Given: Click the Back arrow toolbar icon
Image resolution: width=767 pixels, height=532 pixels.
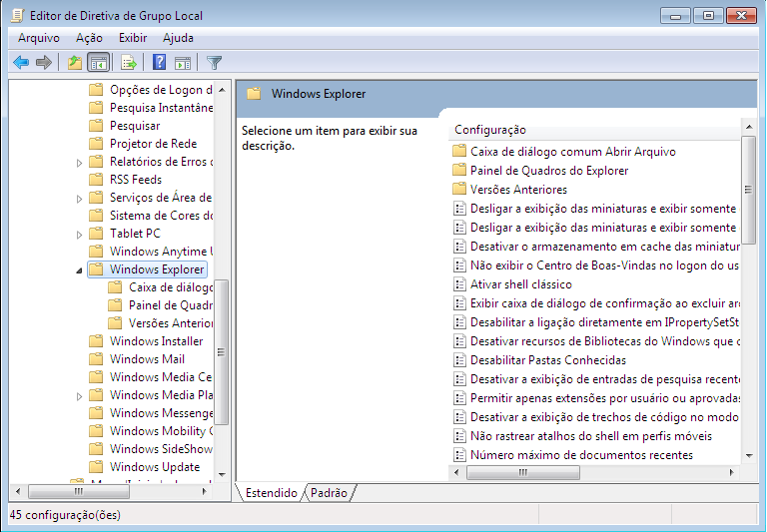Looking at the screenshot, I should point(21,63).
